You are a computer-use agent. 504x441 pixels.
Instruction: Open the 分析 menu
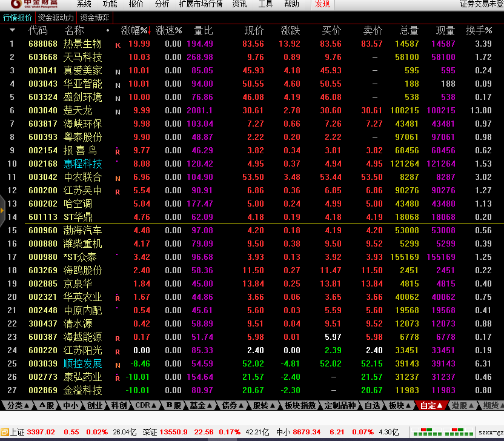162,4
